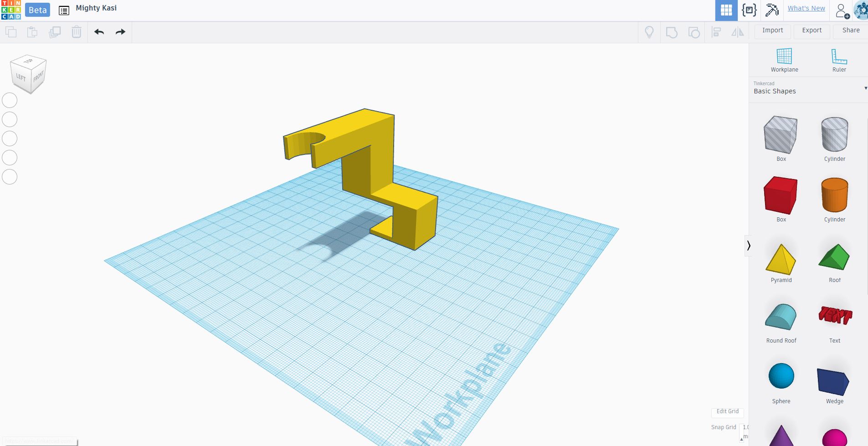Click the view cube TOP face
The width and height of the screenshot is (868, 446).
click(x=28, y=62)
